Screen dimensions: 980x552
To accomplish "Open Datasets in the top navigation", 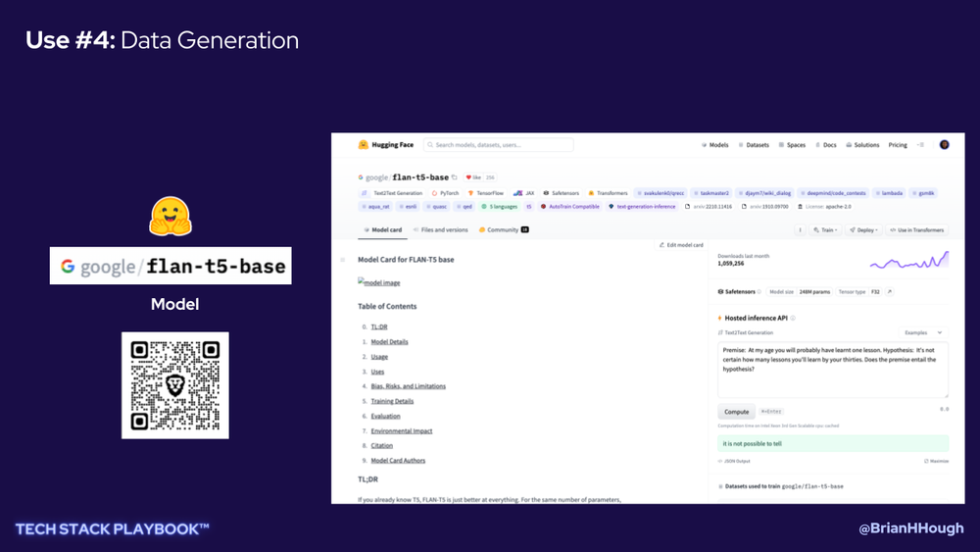I will point(754,144).
